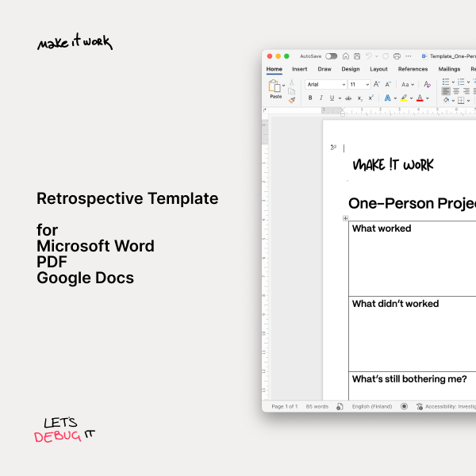Screen dimensions: 476x476
Task: Click Page 1 of 1 status
Action: (285, 406)
